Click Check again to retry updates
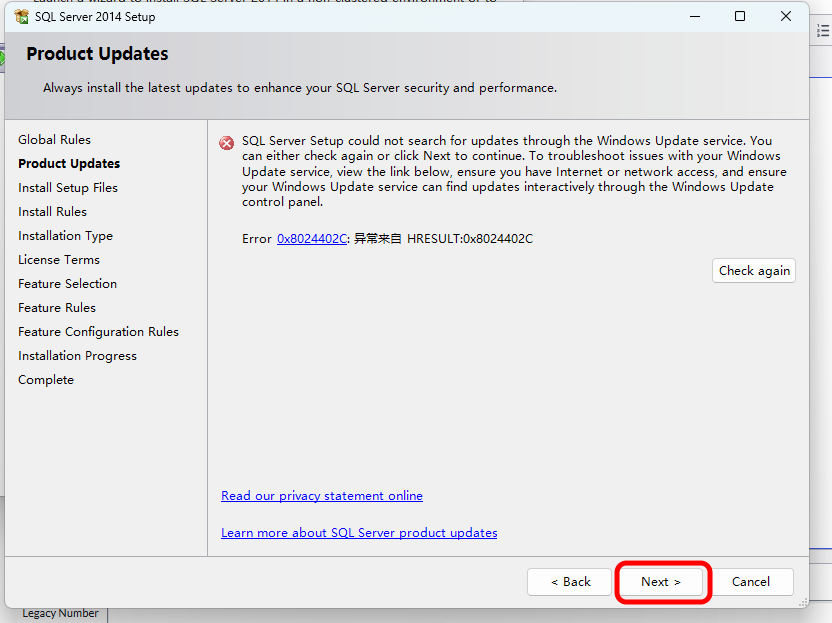832x623 pixels. [x=753, y=271]
